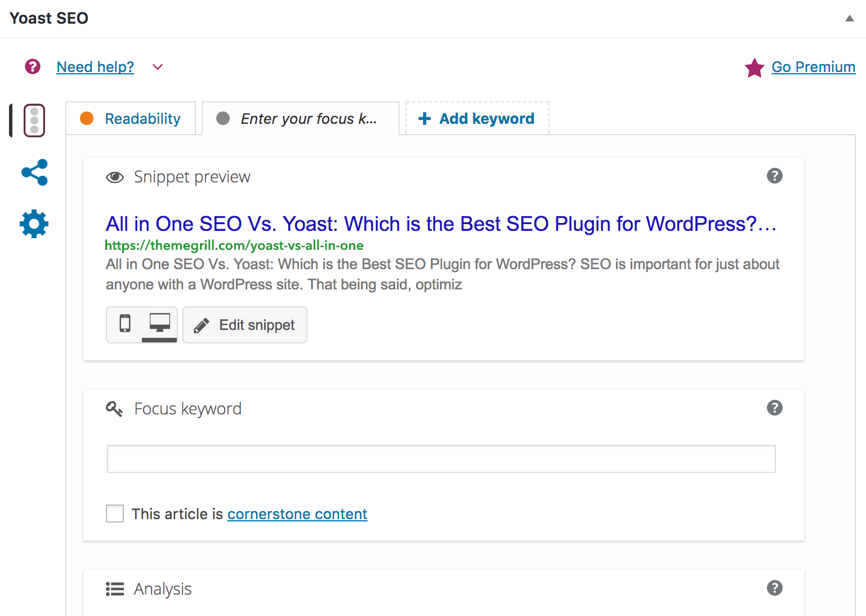Click the Analysis help icon
This screenshot has width=866, height=616.
click(x=775, y=588)
